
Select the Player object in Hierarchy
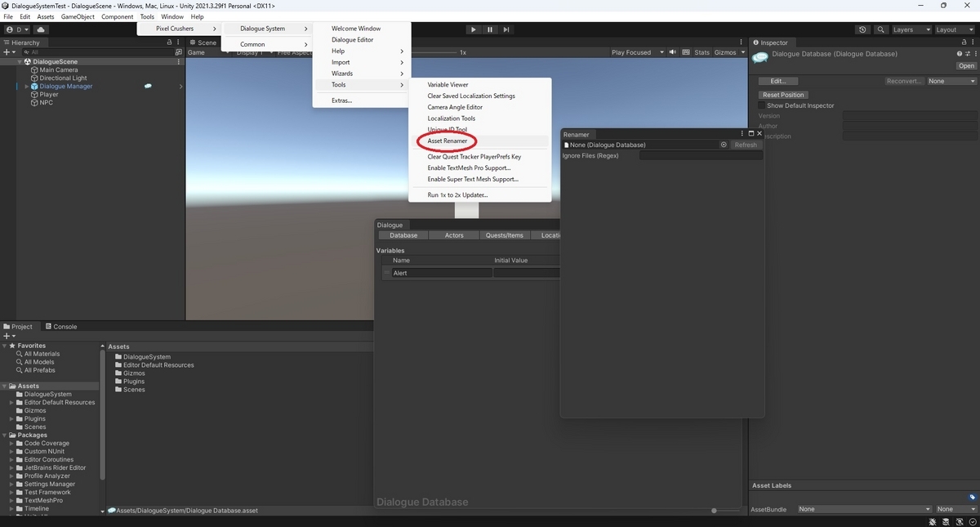coord(49,94)
